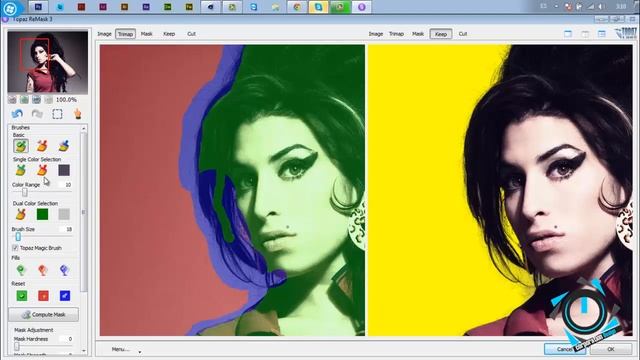Screen dimensions: 640x360
Task: Click the OK button
Action: pyautogui.click(x=611, y=349)
